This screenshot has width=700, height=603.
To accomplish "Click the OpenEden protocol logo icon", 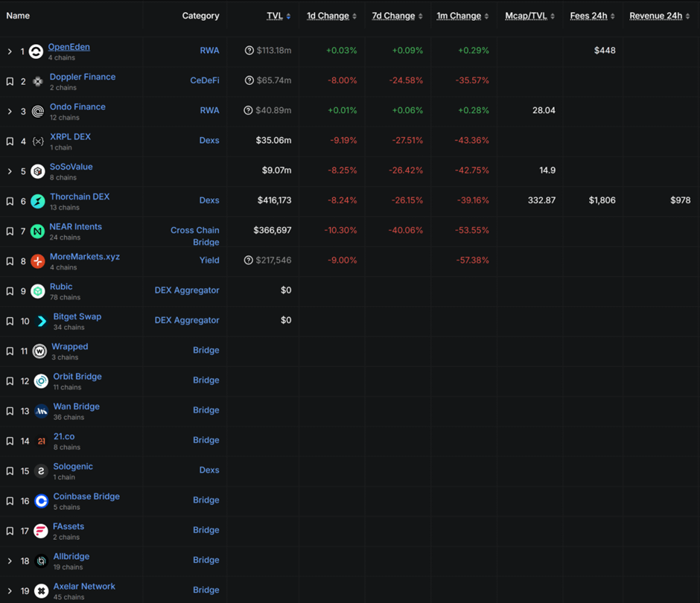I will coord(36,52).
